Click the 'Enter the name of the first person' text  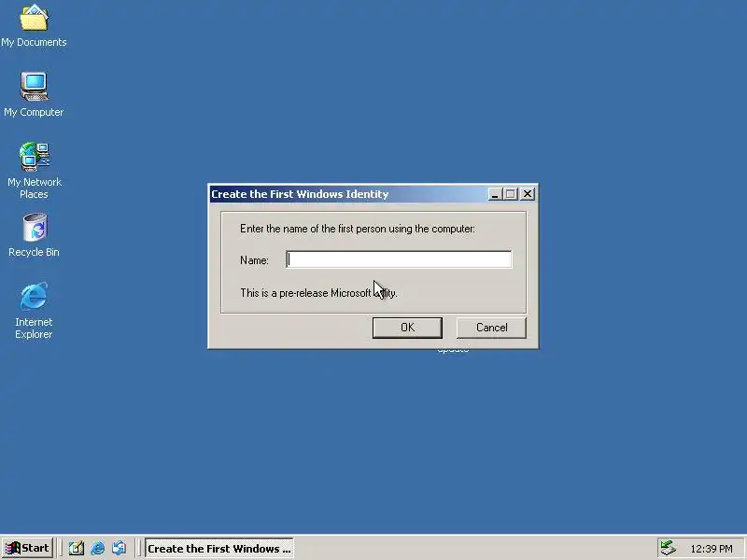358,229
